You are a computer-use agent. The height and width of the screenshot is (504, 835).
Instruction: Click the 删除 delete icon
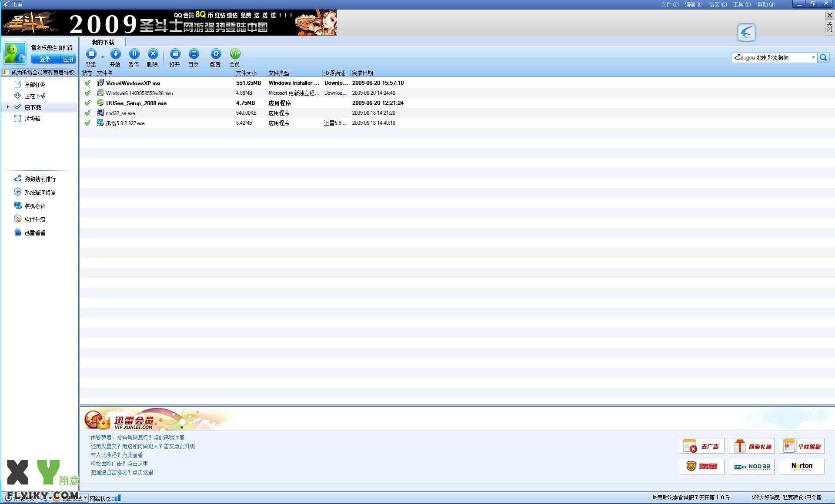(153, 54)
